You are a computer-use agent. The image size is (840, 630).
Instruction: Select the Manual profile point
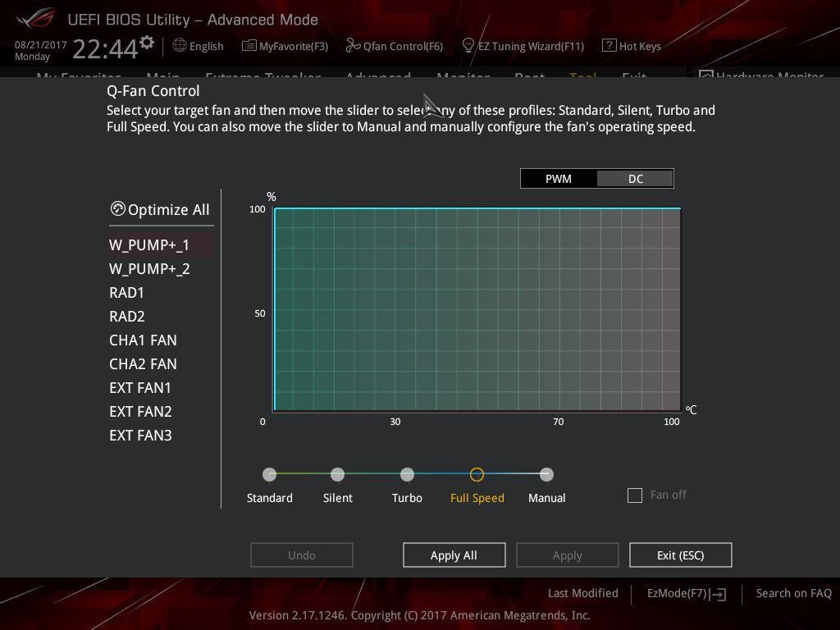[x=546, y=474]
